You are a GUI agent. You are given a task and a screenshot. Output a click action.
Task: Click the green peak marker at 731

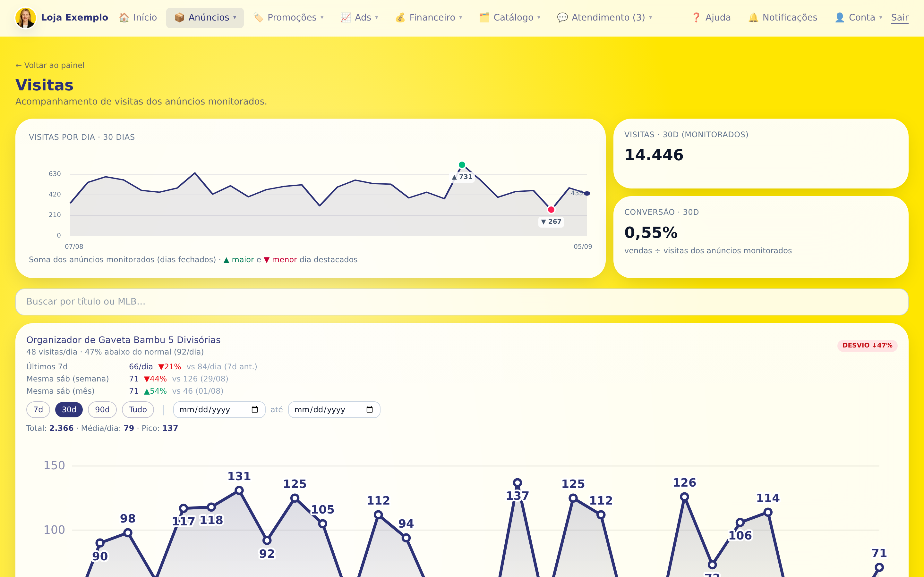click(x=462, y=165)
